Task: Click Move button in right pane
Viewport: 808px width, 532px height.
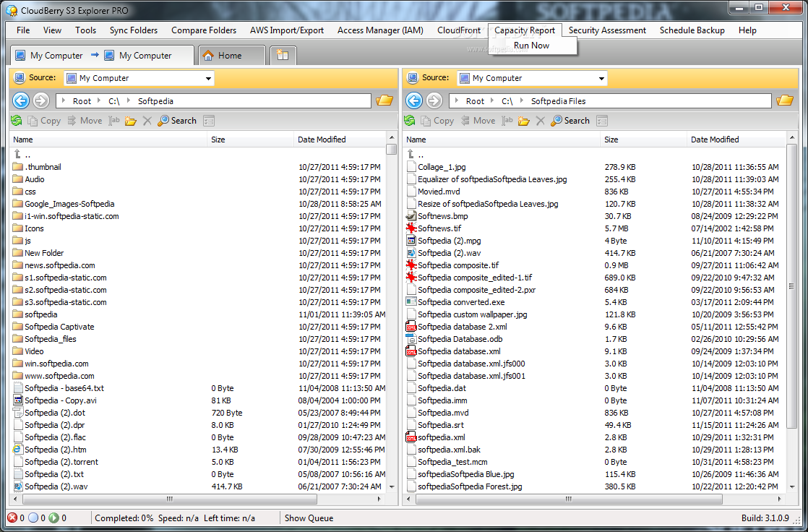Action: click(x=478, y=121)
